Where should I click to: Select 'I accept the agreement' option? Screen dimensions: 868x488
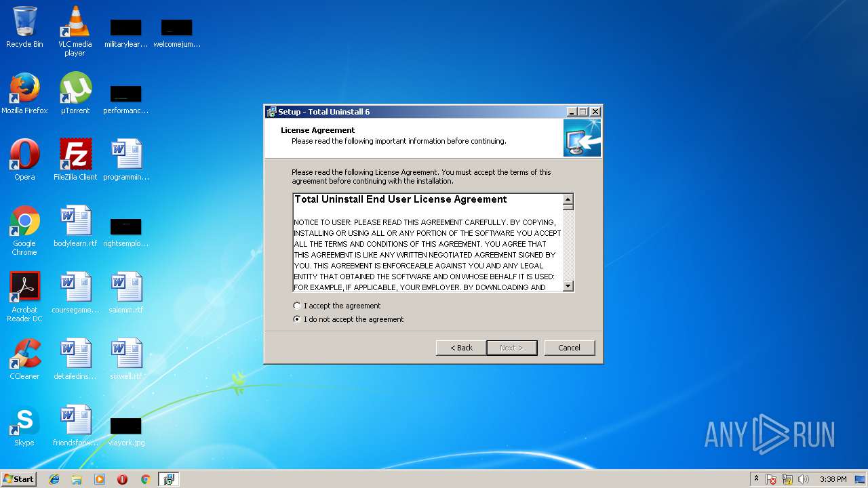(x=336, y=306)
